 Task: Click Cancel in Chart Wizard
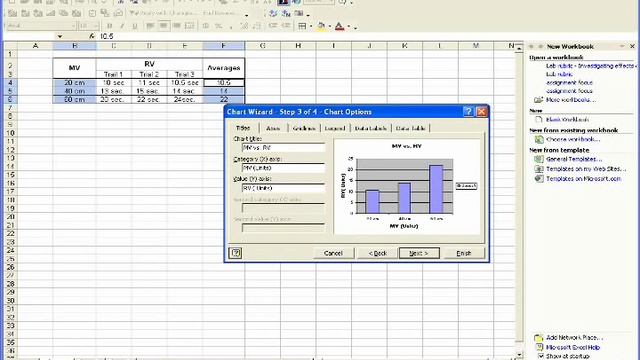click(333, 253)
